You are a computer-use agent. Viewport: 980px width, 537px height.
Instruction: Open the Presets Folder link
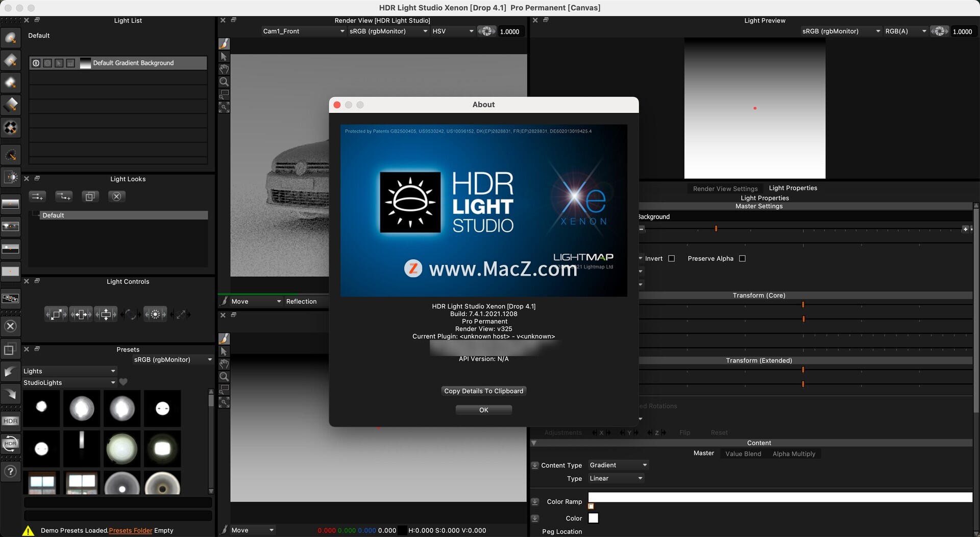[131, 530]
